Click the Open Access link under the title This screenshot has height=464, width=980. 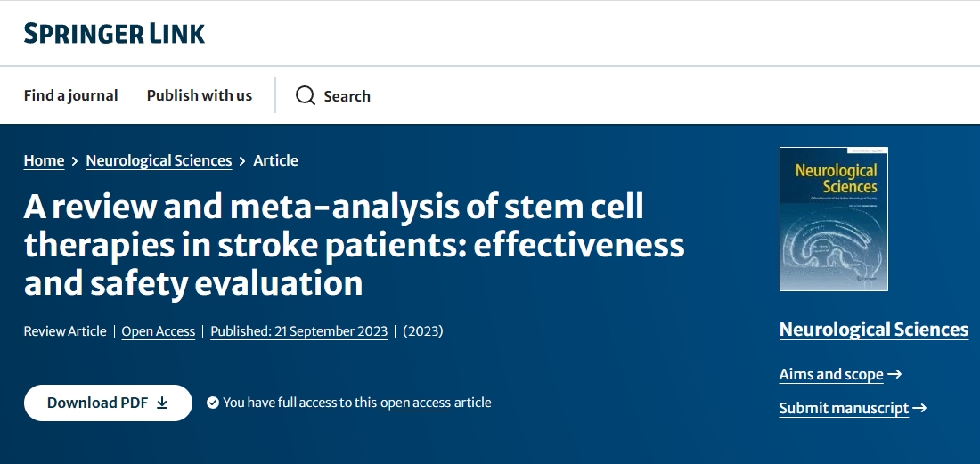pyautogui.click(x=159, y=331)
